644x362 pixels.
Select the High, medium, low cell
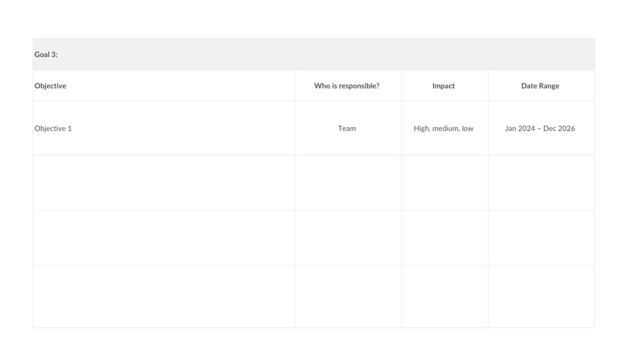445,128
